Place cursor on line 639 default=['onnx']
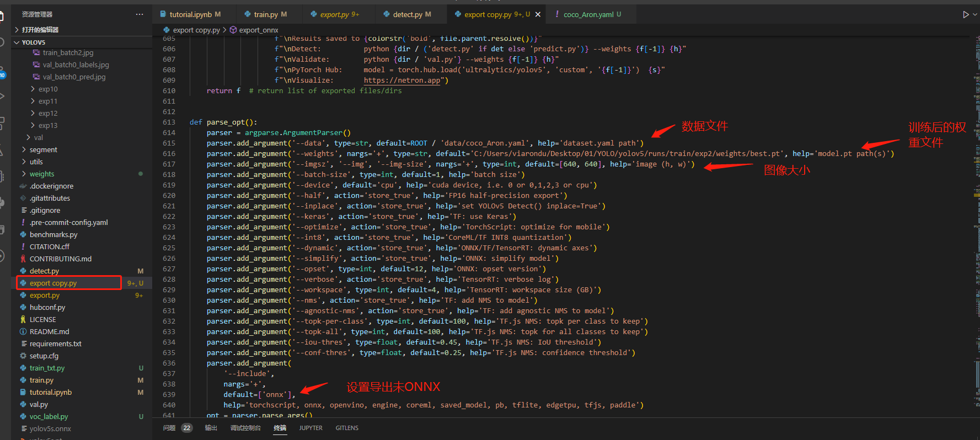This screenshot has width=980, height=440. point(259,394)
